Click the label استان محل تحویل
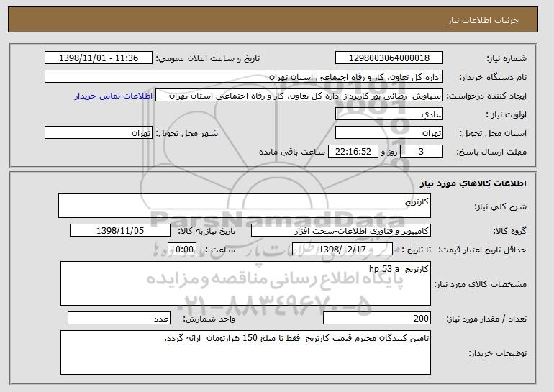Screen dimensions: 554x392 [x=493, y=133]
